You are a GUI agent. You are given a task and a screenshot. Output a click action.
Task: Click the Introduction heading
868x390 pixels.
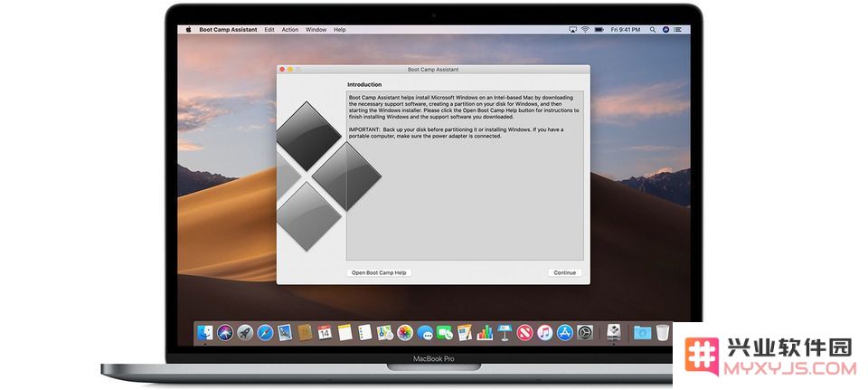pos(364,85)
